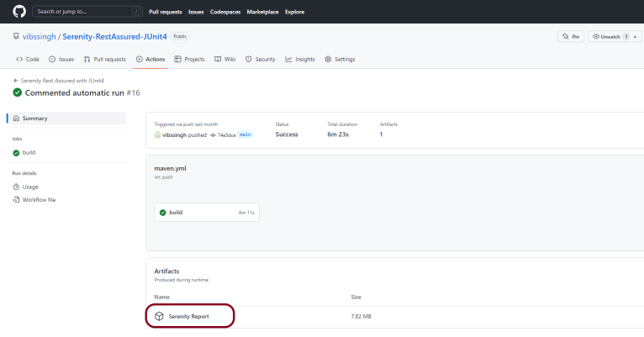Viewport: 644px width, 337px height.
Task: Open the 74e5dce commit link
Action: click(226, 134)
